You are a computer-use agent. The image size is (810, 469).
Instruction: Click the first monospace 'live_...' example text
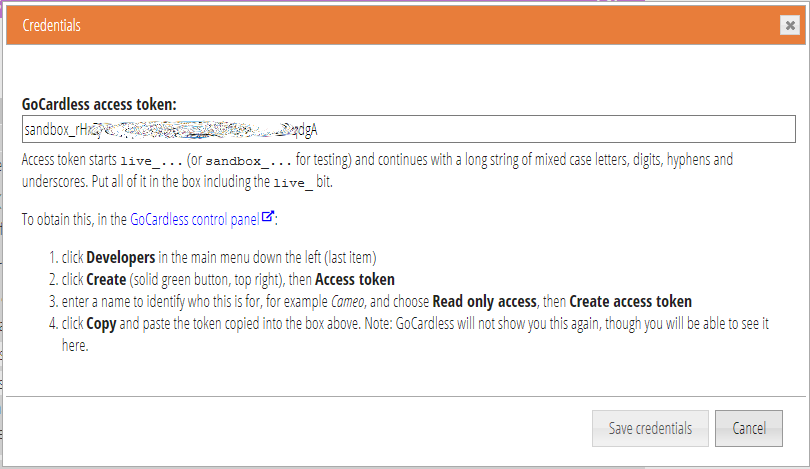(x=151, y=161)
